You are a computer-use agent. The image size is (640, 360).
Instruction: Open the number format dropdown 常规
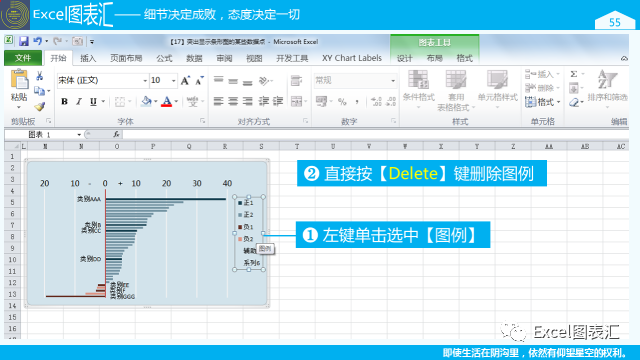coord(355,80)
